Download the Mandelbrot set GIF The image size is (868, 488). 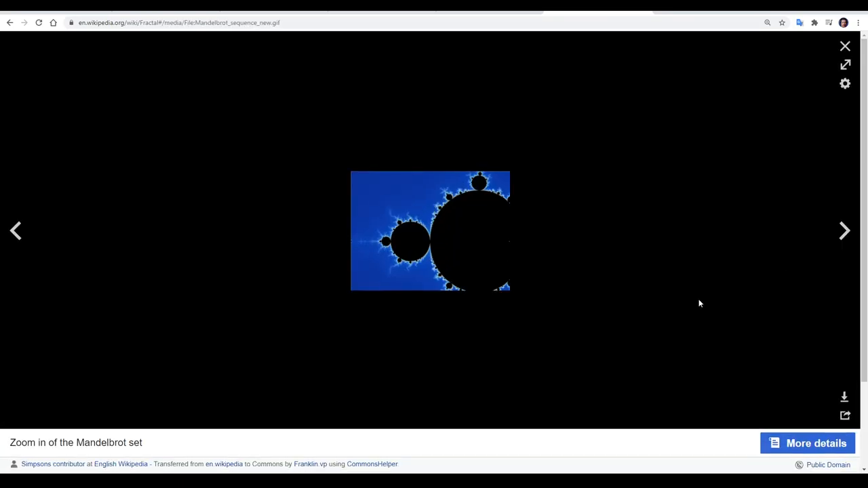point(844,396)
